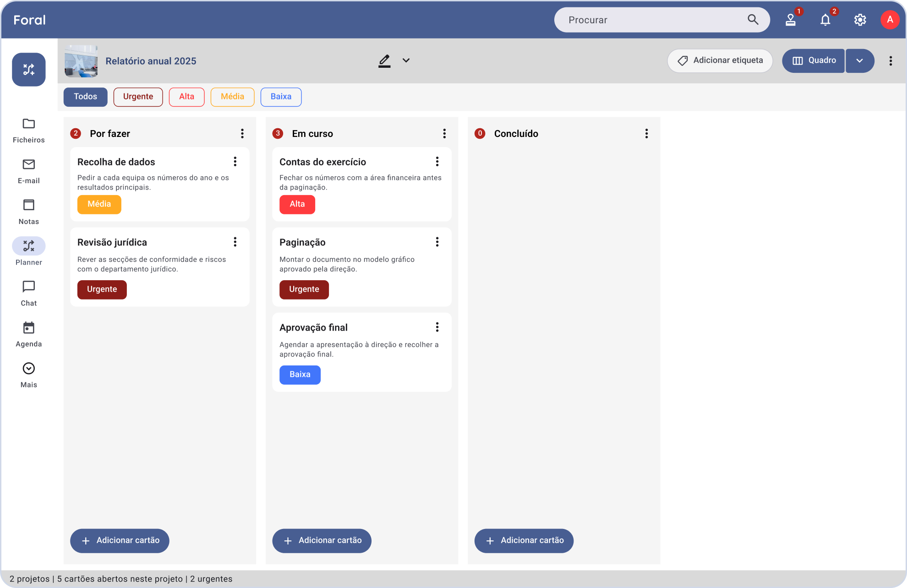The image size is (907, 588).
Task: Open Aprovação final card menu
Action: click(x=437, y=327)
